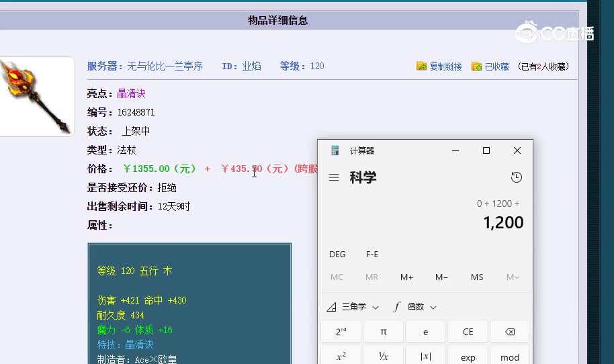
Task: Click the 等级 120 五行 木 line
Action: coord(135,271)
